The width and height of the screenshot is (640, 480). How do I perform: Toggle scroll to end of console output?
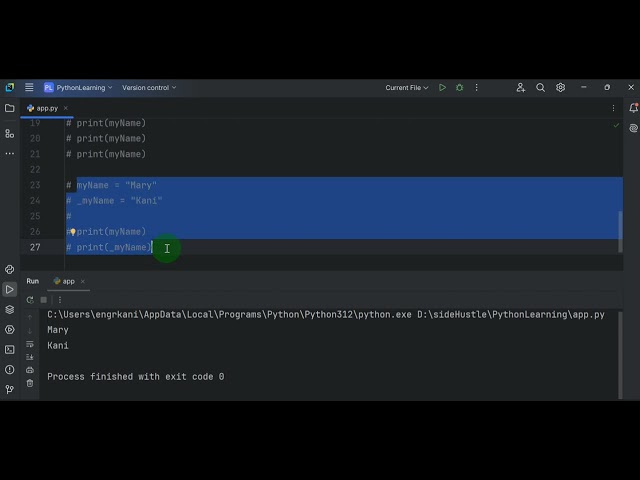[30, 357]
